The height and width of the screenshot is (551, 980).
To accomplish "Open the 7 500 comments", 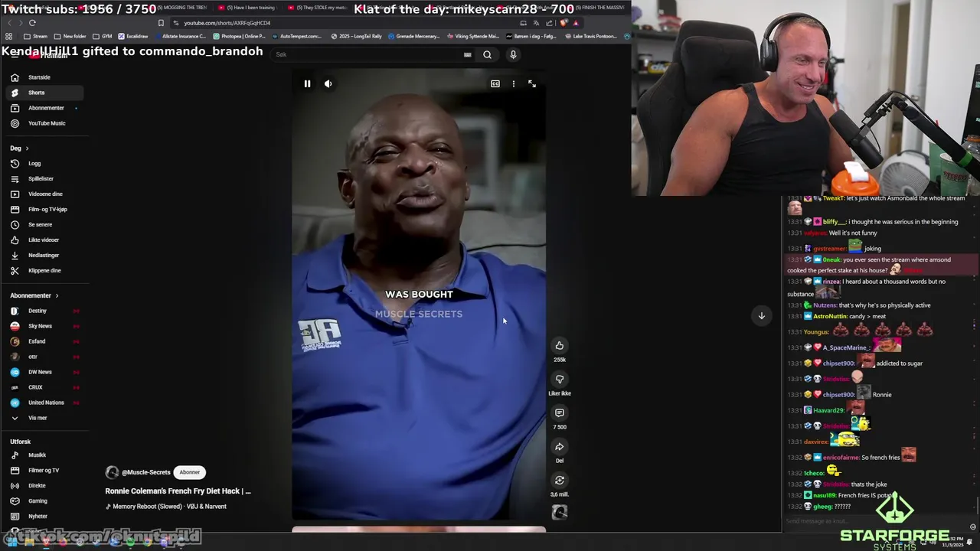I will 560,413.
